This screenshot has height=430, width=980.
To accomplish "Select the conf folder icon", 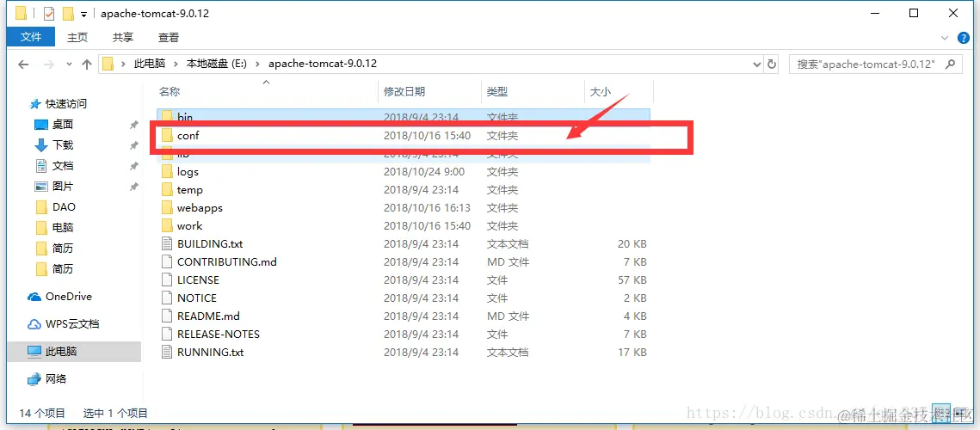I will click(166, 135).
